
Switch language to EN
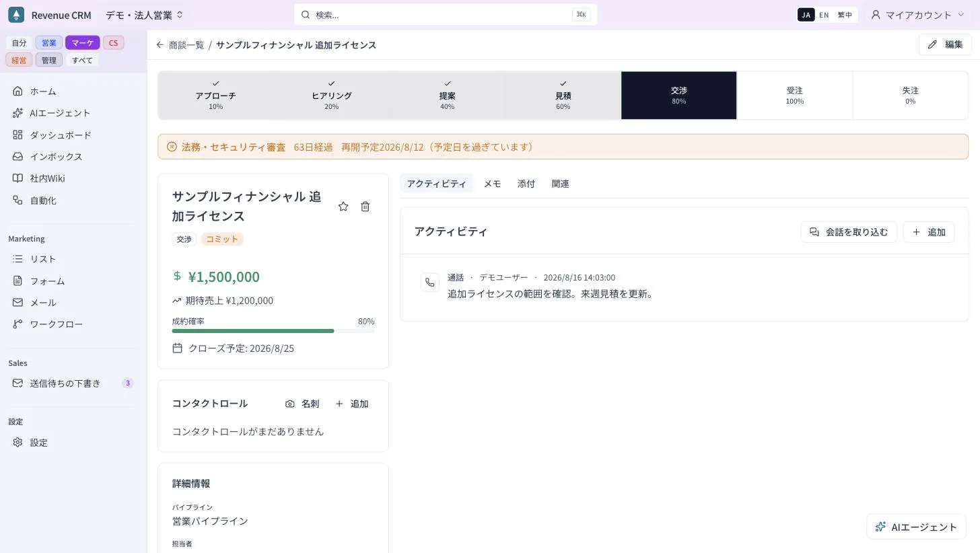[x=824, y=15]
